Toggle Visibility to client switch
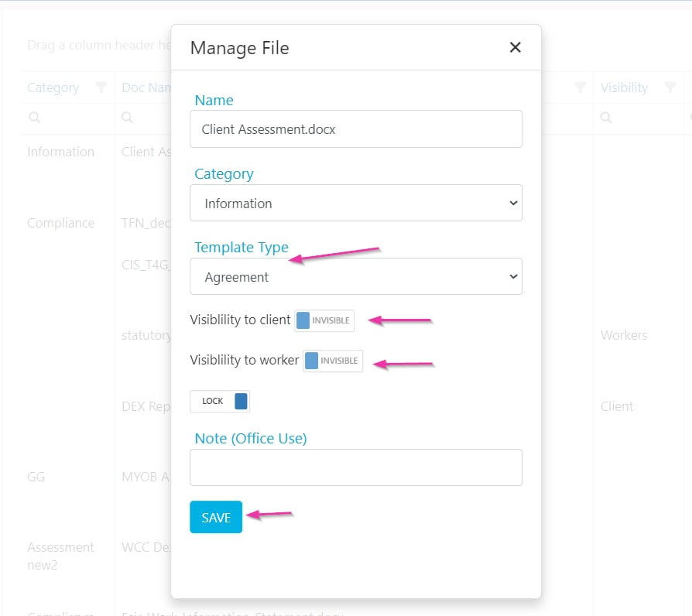This screenshot has width=692, height=616. pos(324,320)
